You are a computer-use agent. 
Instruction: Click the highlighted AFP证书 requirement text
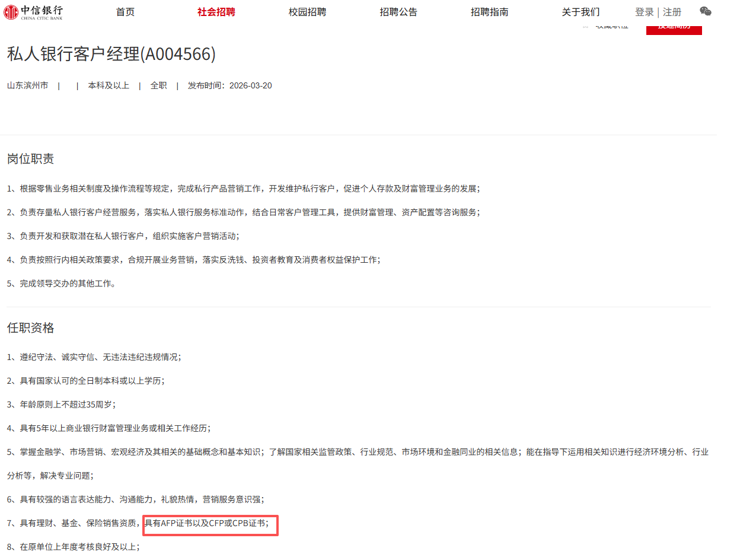tap(206, 523)
